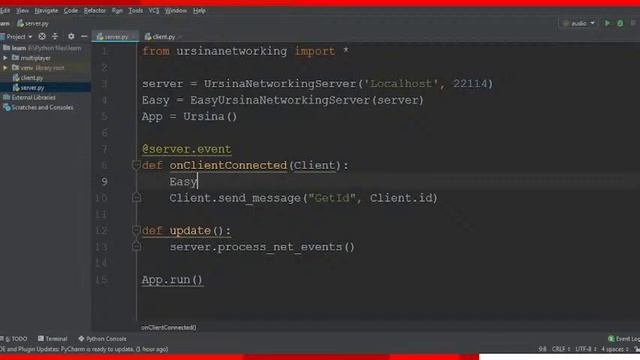Open the Window menu

coord(176,11)
